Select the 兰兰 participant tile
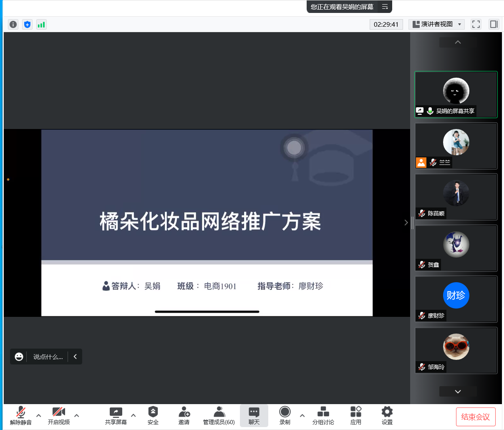Screen dimensions: 504x430 point(456,146)
